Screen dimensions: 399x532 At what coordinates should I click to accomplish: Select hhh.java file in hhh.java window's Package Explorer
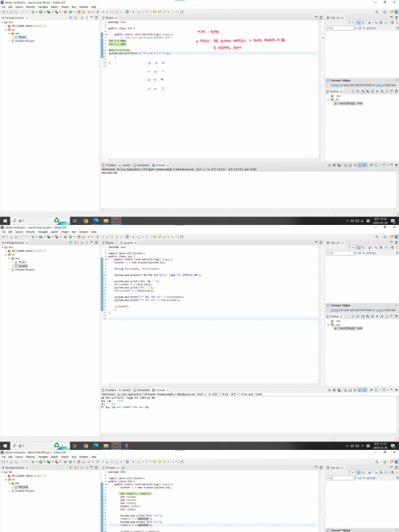(x=23, y=487)
